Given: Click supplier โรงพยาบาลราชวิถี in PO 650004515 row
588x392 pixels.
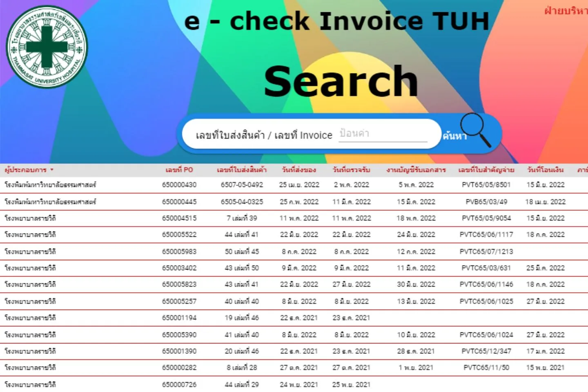Looking at the screenshot, I should tap(30, 218).
